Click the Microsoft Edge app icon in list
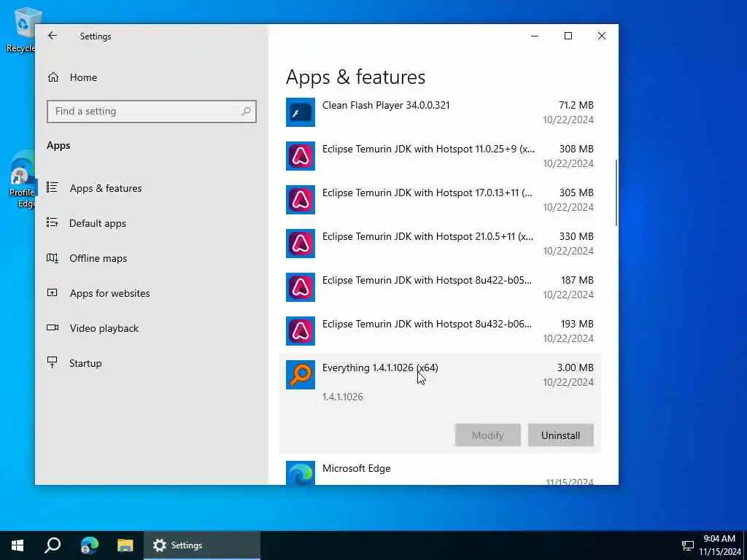Image resolution: width=747 pixels, height=560 pixels. click(x=300, y=474)
